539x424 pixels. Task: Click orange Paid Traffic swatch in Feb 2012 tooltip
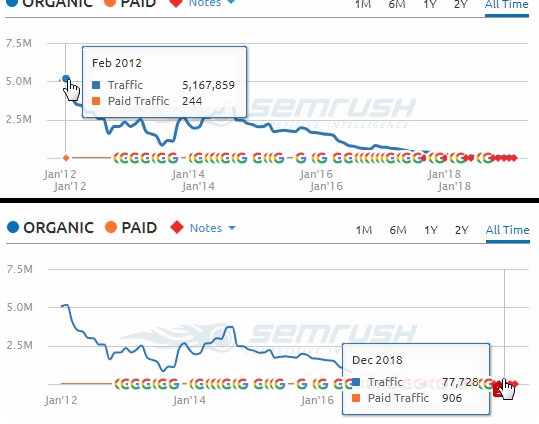tap(96, 101)
